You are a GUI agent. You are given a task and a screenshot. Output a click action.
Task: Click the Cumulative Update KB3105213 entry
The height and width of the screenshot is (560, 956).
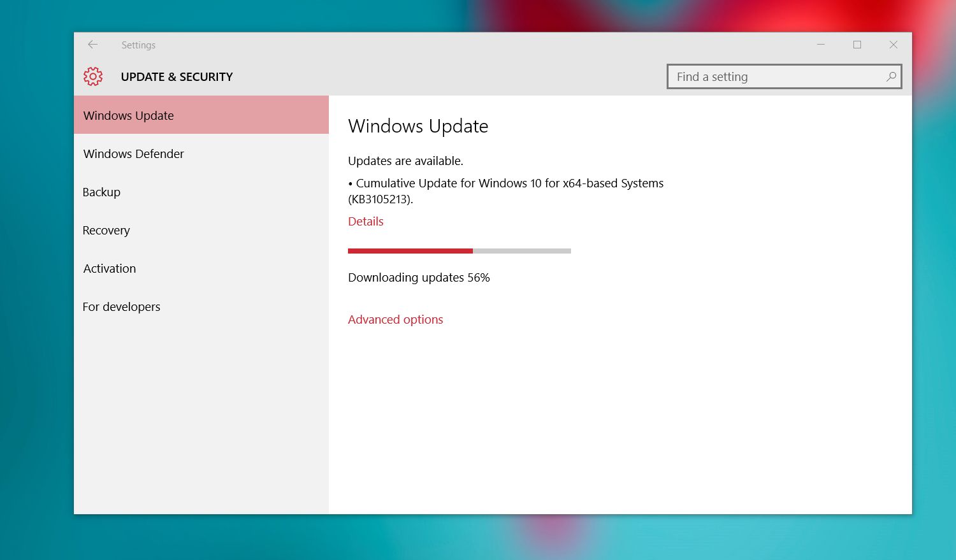506,191
